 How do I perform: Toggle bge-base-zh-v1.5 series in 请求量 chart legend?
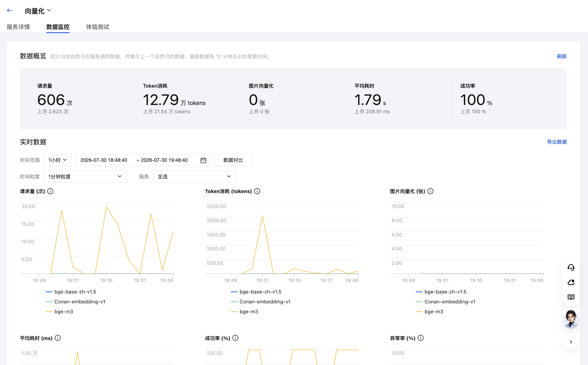click(71, 292)
